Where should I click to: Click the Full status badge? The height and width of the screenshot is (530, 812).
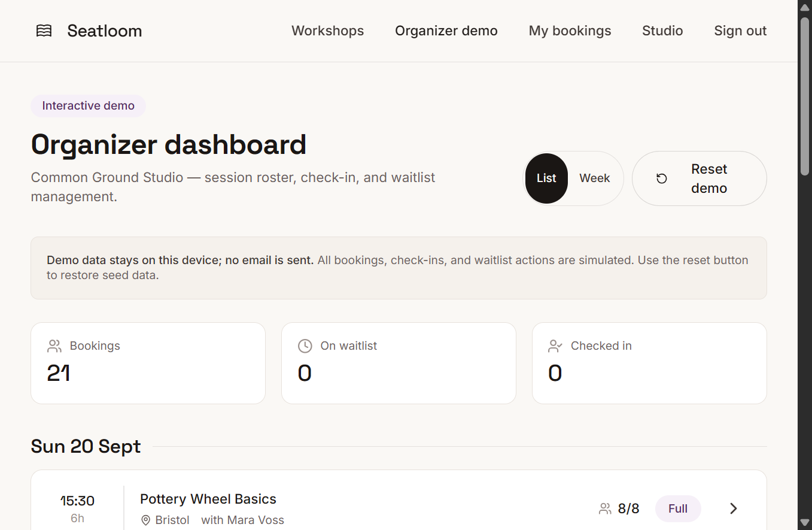point(678,508)
